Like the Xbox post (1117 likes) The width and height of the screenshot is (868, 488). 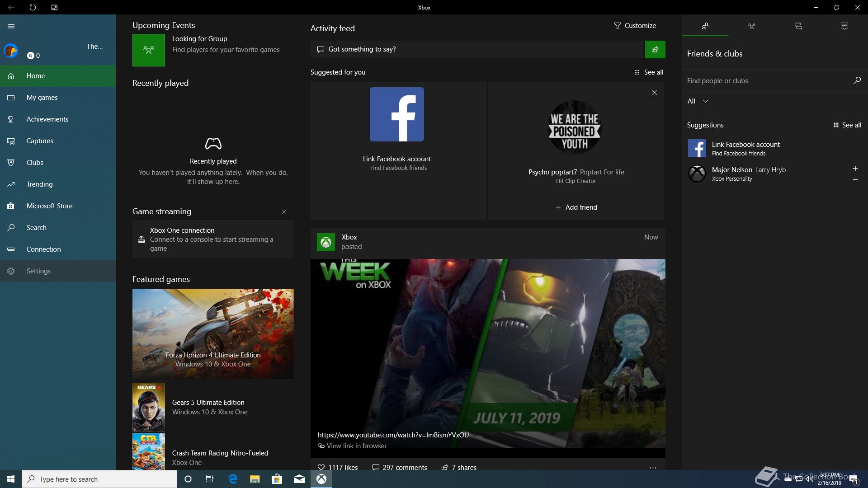pyautogui.click(x=338, y=467)
